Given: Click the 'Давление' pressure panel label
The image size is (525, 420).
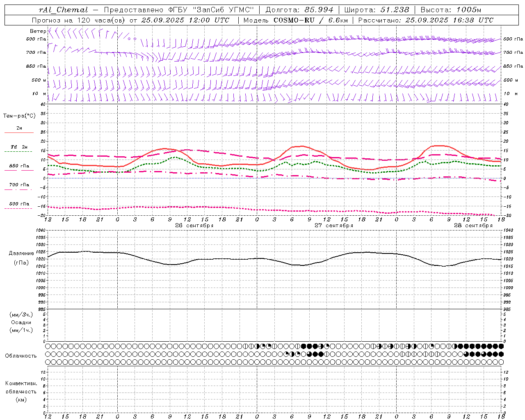Looking at the screenshot, I should [x=21, y=253].
